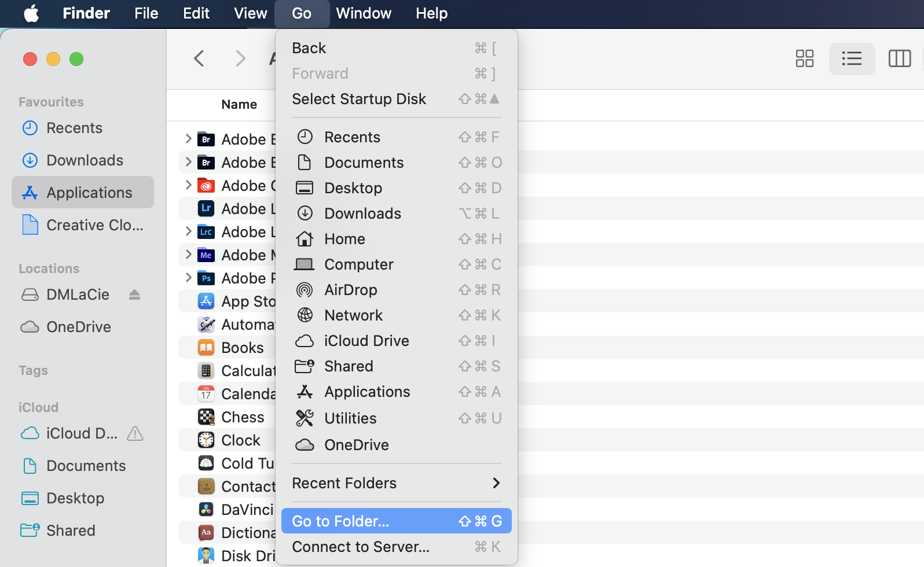Open Desktop in the sidebar
The height and width of the screenshot is (567, 924).
(83, 498)
